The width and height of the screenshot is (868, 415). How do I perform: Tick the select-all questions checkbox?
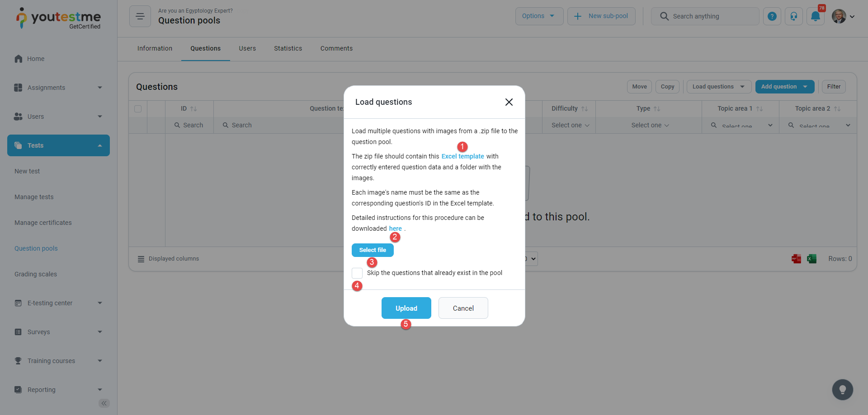tap(138, 109)
